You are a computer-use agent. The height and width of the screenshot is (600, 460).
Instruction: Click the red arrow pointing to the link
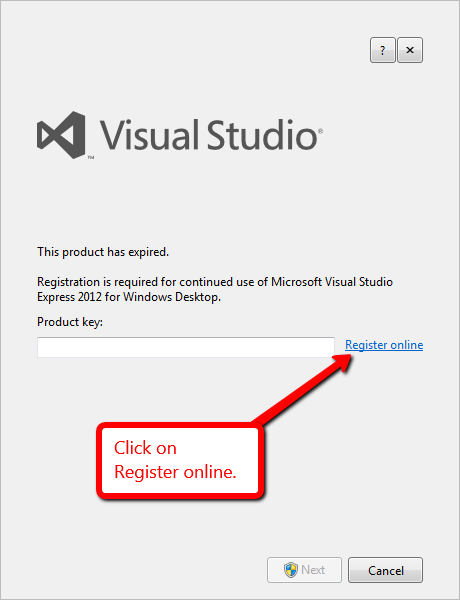[x=302, y=388]
